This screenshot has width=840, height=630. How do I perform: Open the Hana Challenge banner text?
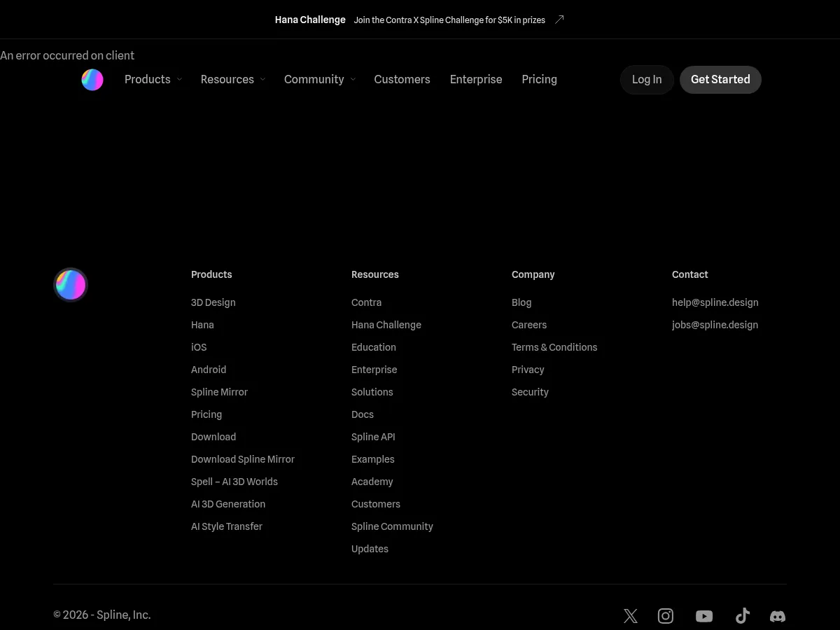[x=310, y=20]
